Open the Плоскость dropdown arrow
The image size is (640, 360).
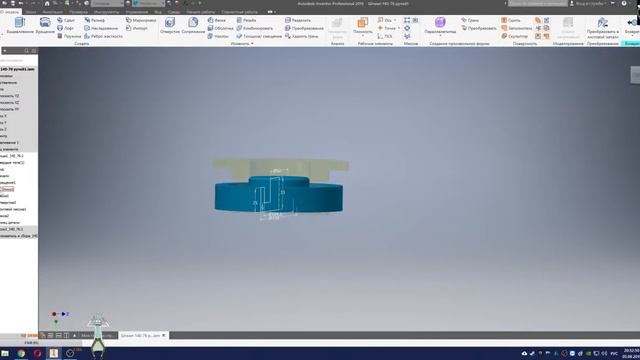click(x=362, y=36)
